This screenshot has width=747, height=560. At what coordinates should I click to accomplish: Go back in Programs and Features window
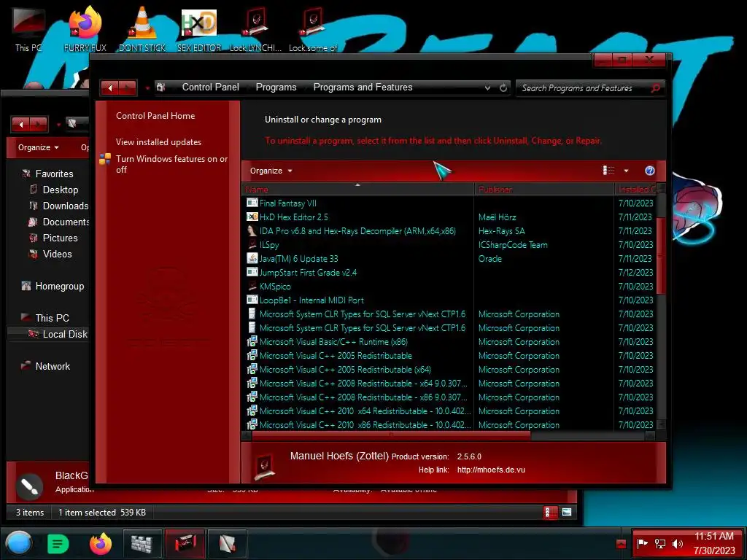point(110,87)
